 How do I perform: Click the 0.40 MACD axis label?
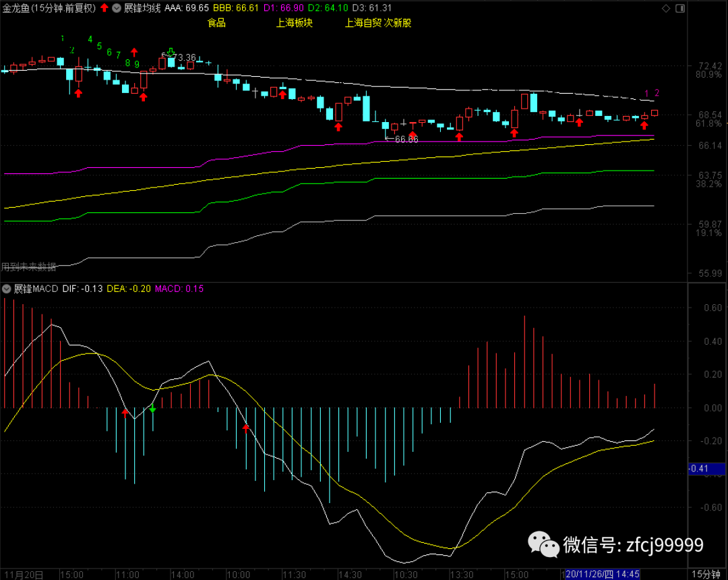coord(712,341)
